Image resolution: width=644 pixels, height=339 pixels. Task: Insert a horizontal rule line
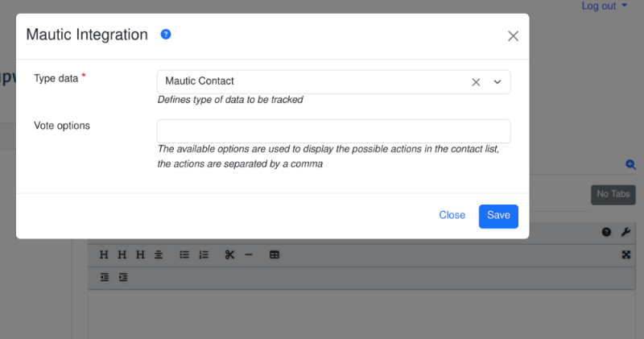pos(249,254)
